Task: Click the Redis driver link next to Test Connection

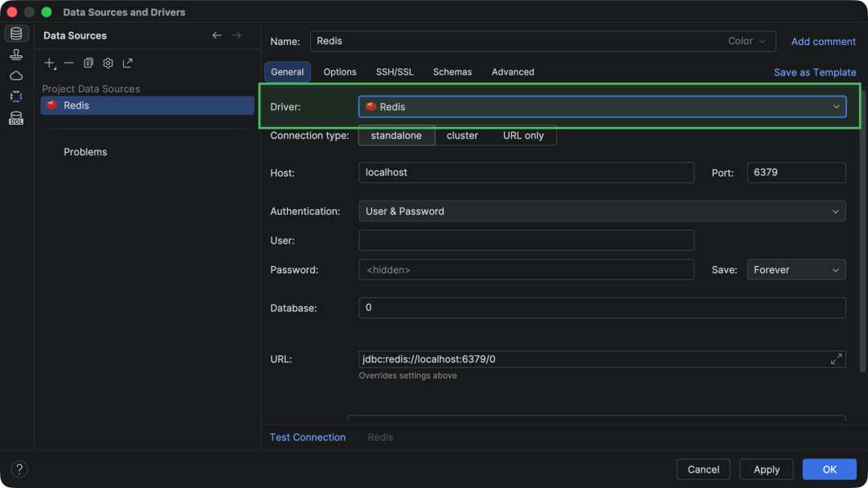Action: pos(380,437)
